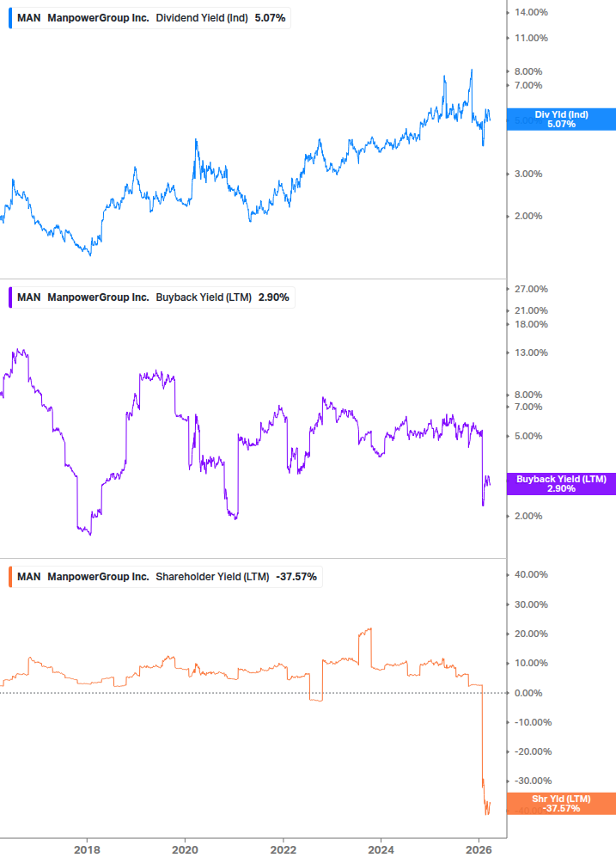The image size is (616, 864).
Task: Click the 27.00% tick on buyback axis
Action: pyautogui.click(x=531, y=289)
